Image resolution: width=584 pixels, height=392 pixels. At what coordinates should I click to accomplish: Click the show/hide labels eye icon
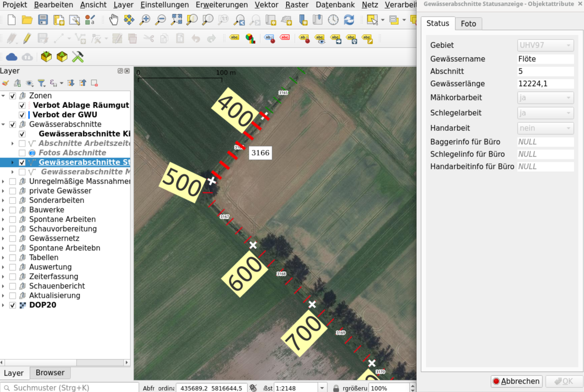tap(320, 38)
